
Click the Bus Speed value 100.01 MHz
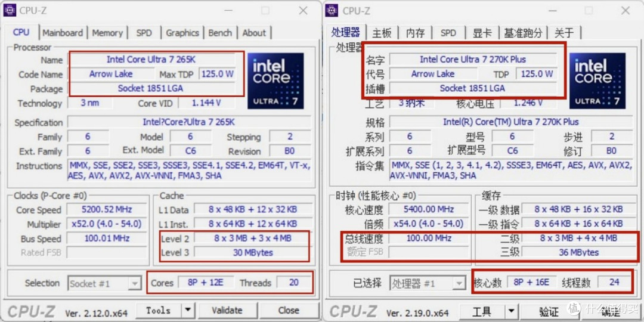pyautogui.click(x=107, y=238)
